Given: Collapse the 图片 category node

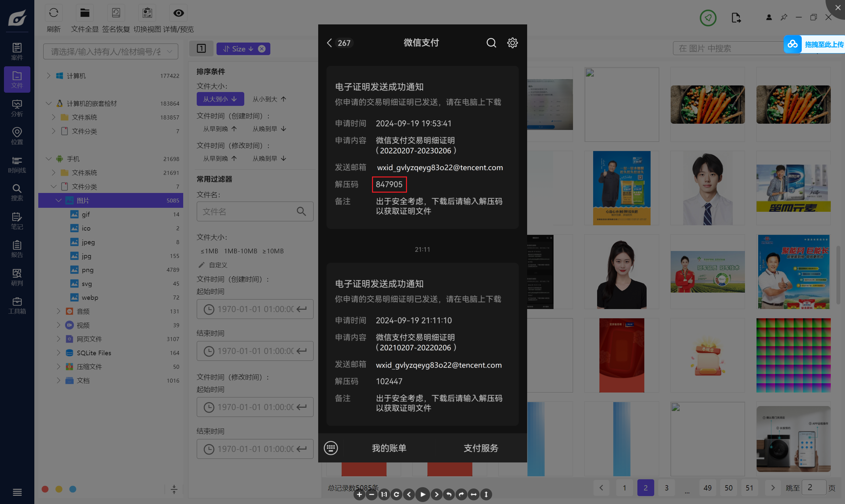Looking at the screenshot, I should 58,200.
